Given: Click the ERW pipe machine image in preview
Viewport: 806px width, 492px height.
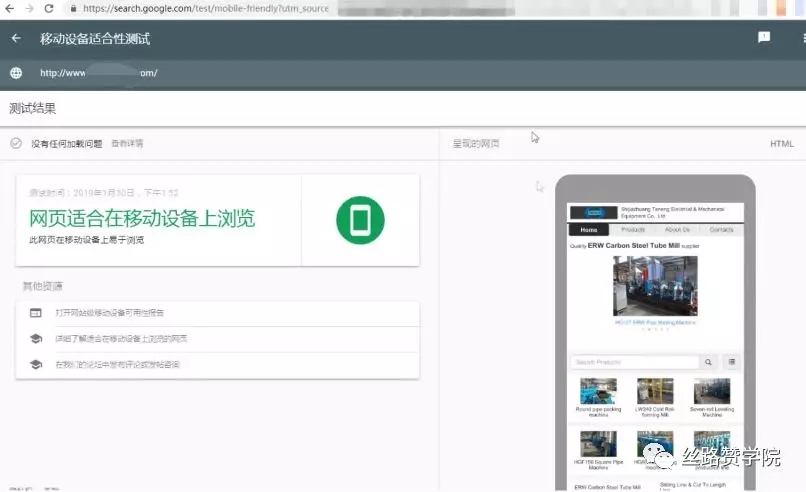Looking at the screenshot, I should pyautogui.click(x=655, y=286).
